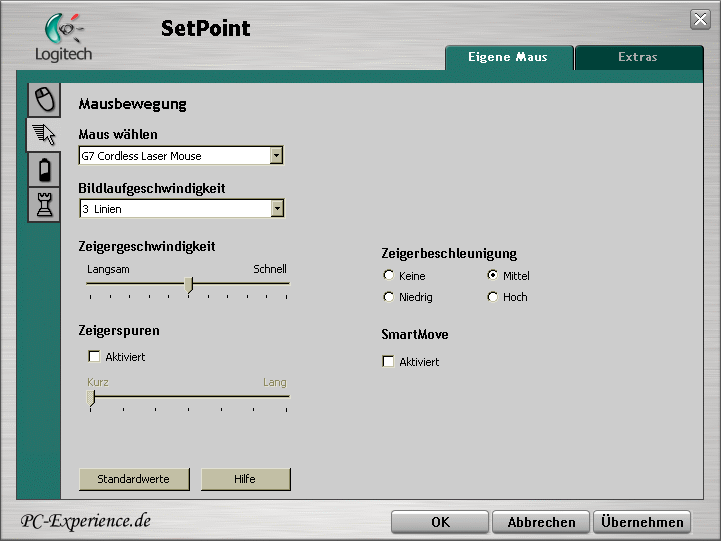
Task: Open the battery status sidebar icon
Action: click(x=44, y=170)
